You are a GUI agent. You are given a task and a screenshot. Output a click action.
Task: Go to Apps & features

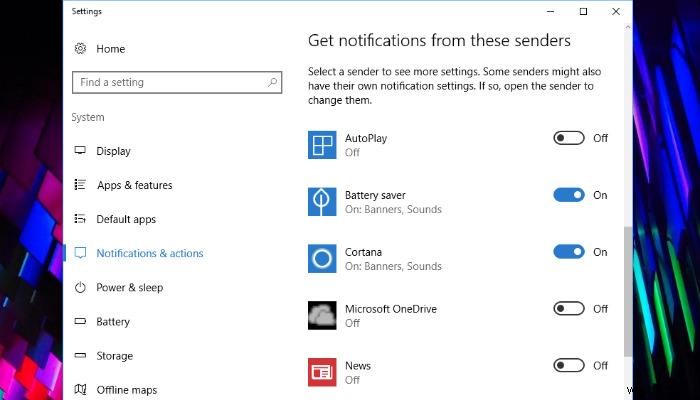click(134, 185)
